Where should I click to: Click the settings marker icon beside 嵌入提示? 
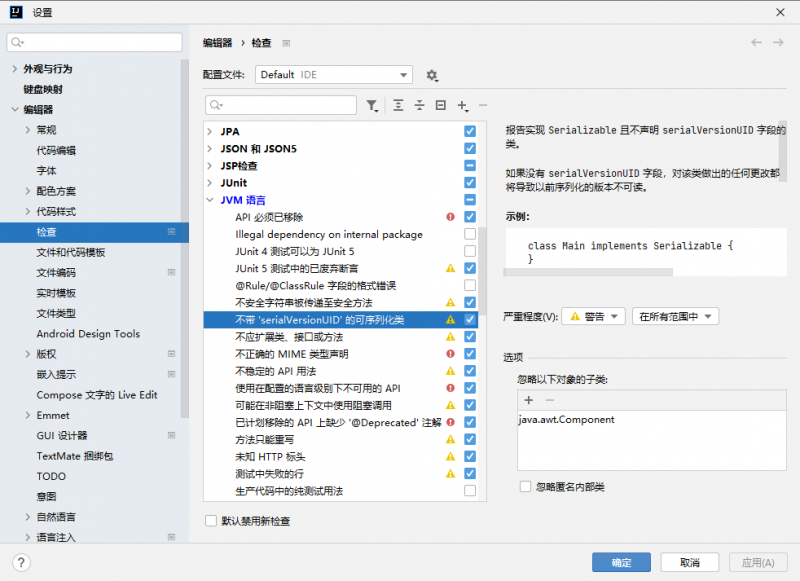pos(171,374)
